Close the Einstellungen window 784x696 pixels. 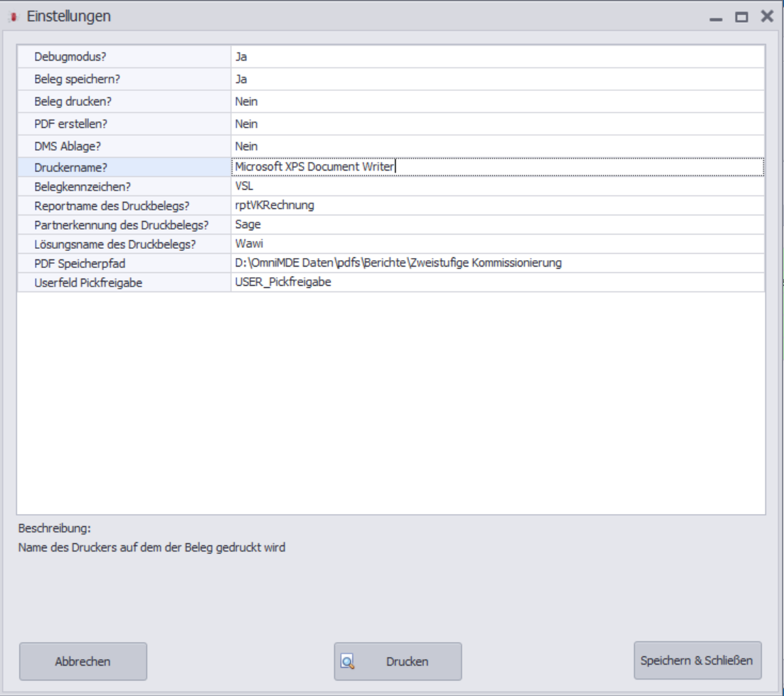tap(767, 16)
